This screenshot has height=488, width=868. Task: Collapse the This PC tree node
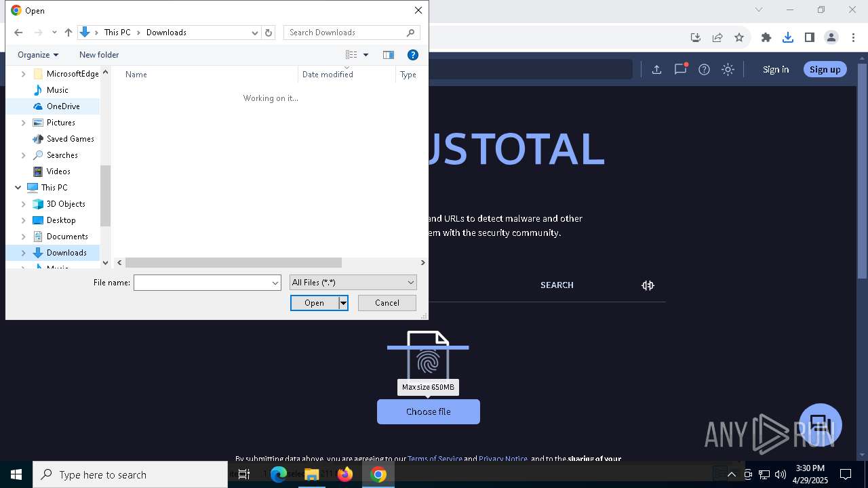pos(18,188)
